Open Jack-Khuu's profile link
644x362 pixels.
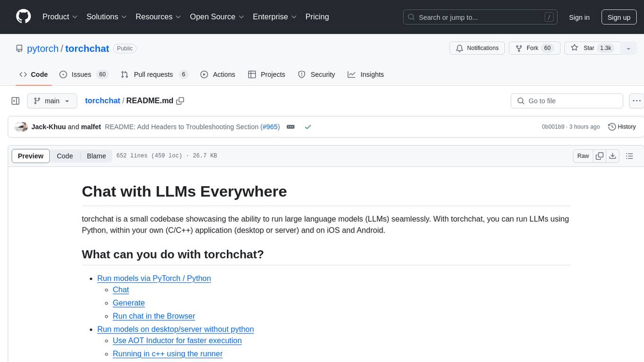pyautogui.click(x=49, y=127)
